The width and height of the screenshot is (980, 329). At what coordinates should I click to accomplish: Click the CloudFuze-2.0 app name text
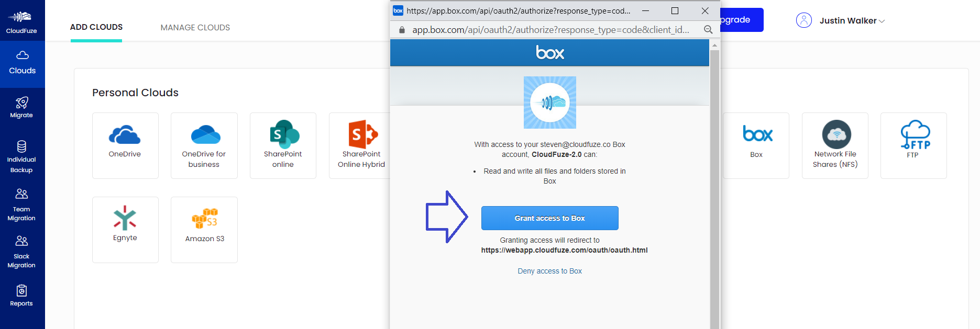[x=556, y=154]
